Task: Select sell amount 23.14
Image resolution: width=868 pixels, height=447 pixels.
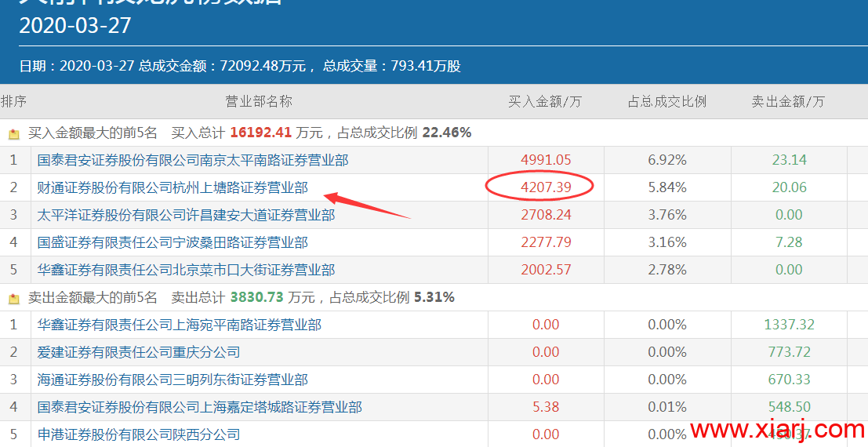Action: [x=790, y=160]
